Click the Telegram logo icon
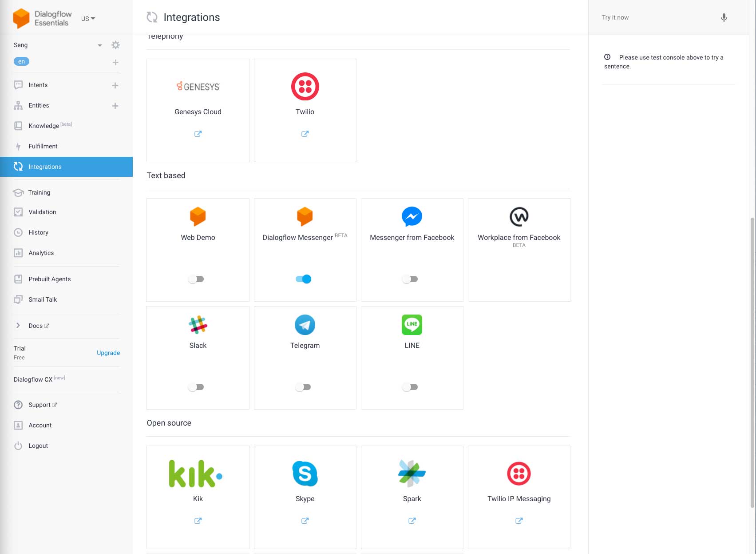 305,325
